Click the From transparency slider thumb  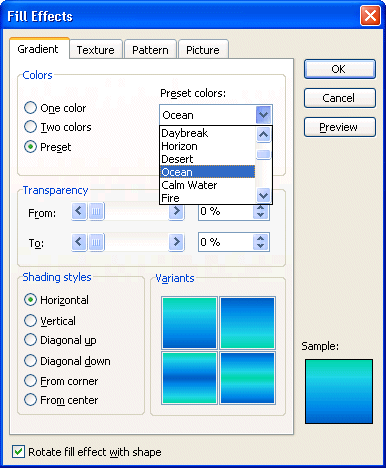[96, 211]
